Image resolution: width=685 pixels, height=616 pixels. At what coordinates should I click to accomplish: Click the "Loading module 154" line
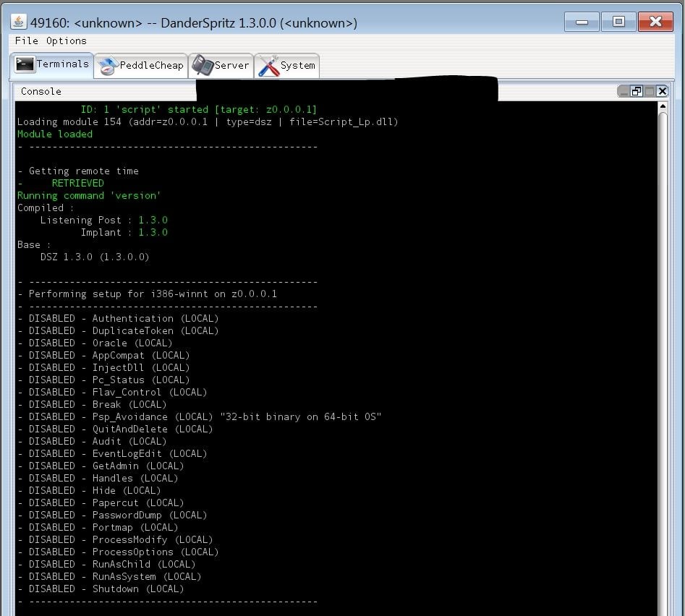tap(208, 121)
